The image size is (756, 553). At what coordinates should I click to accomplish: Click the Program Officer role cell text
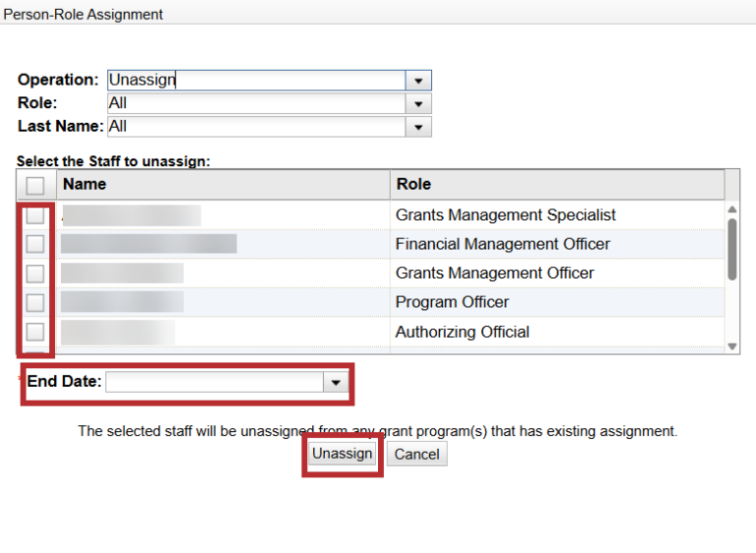click(x=452, y=302)
